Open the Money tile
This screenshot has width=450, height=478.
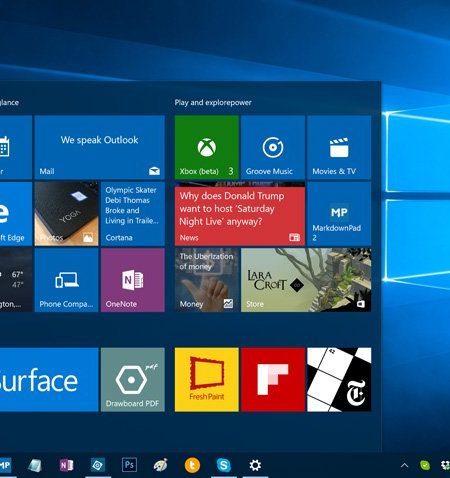pos(207,280)
